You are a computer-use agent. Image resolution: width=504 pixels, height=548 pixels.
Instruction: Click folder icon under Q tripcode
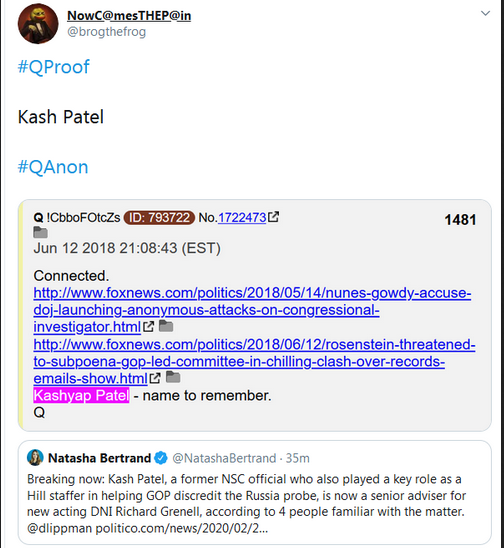tap(41, 232)
